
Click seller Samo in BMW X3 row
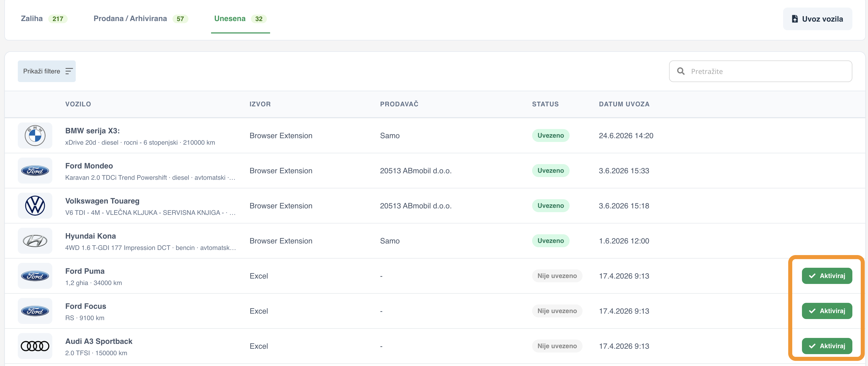coord(390,135)
